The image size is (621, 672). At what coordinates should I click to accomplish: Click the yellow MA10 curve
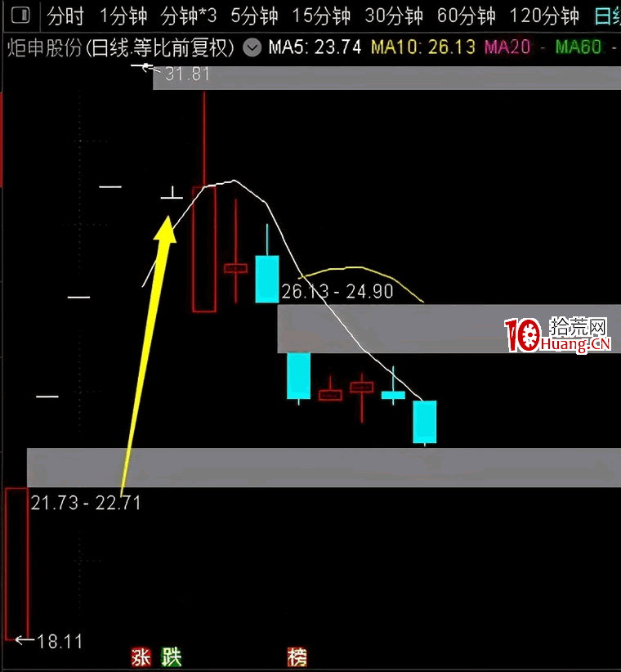(x=360, y=268)
